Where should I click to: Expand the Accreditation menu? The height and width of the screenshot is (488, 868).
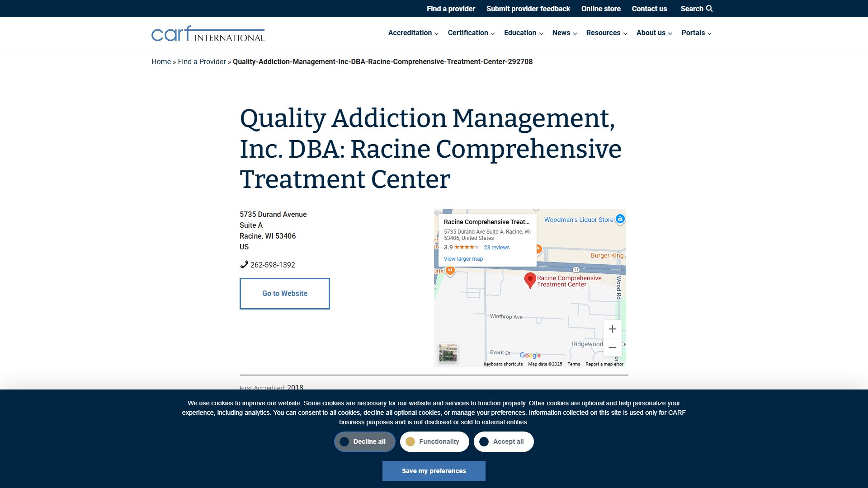pos(413,33)
